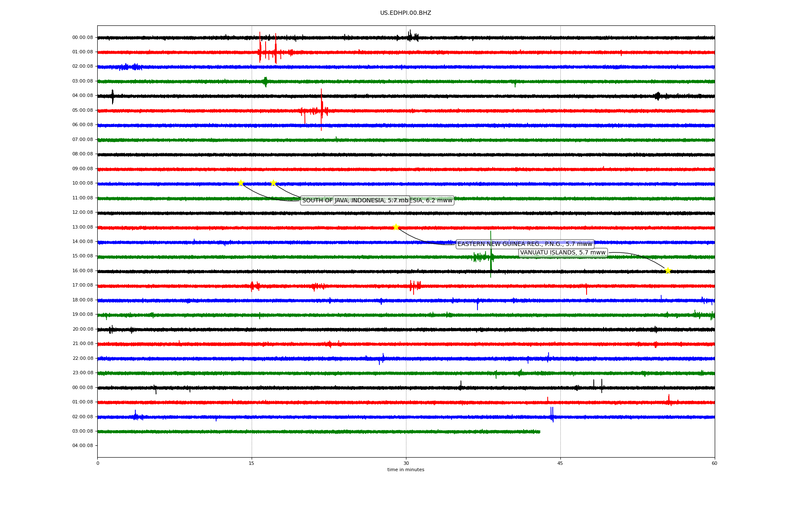
Task: Click the right yellow star on the 10:00:08 trace
Action: pyautogui.click(x=273, y=183)
